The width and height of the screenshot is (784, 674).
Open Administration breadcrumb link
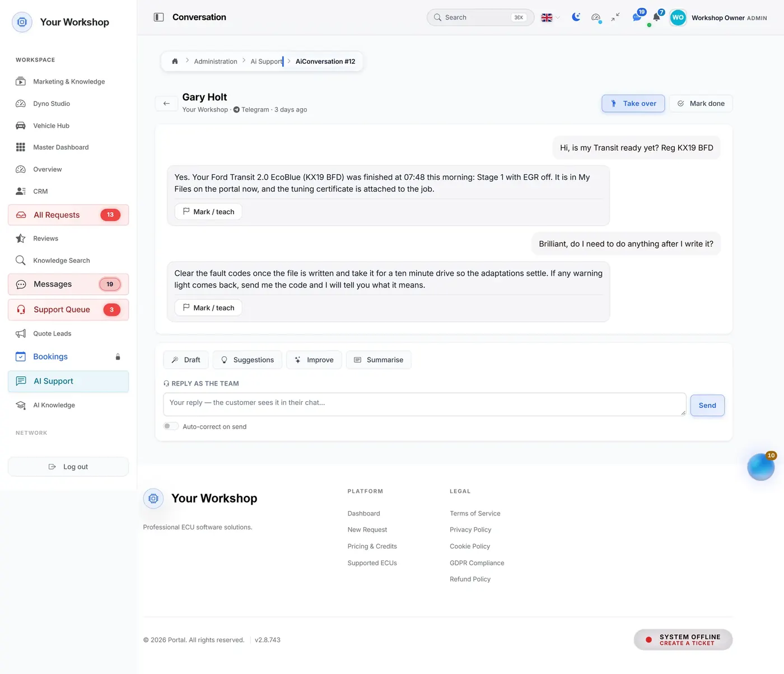pos(216,62)
